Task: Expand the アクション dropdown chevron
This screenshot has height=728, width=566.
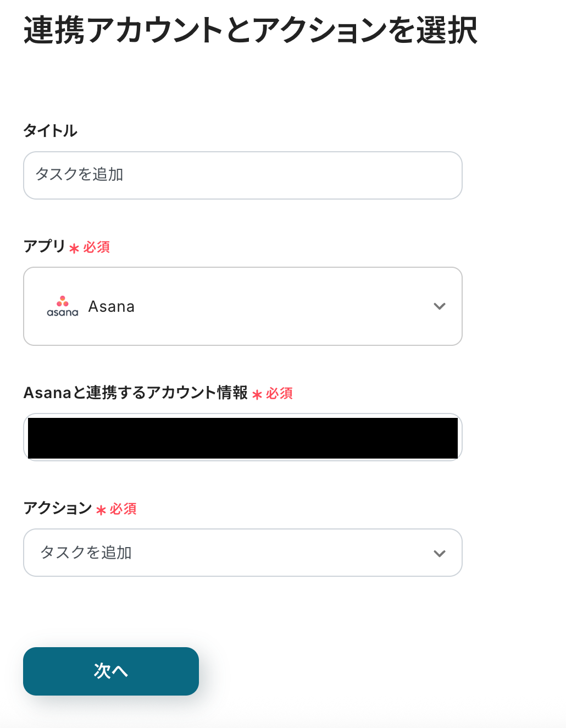Action: [x=439, y=553]
